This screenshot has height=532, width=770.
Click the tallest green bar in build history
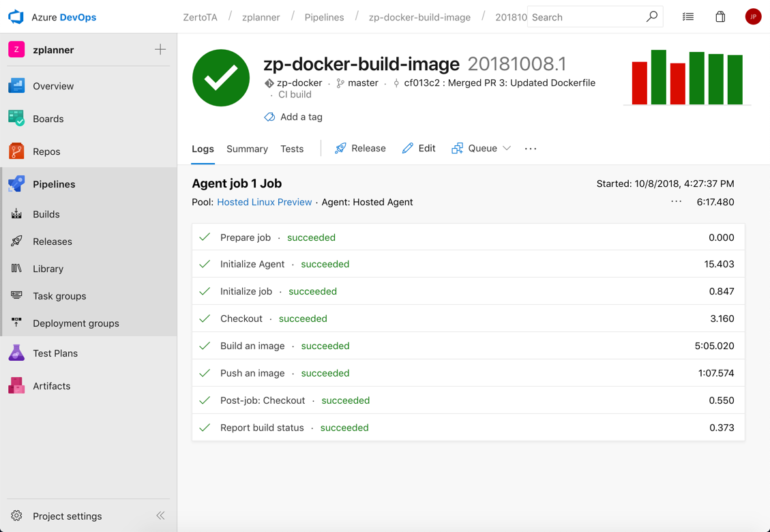click(659, 77)
